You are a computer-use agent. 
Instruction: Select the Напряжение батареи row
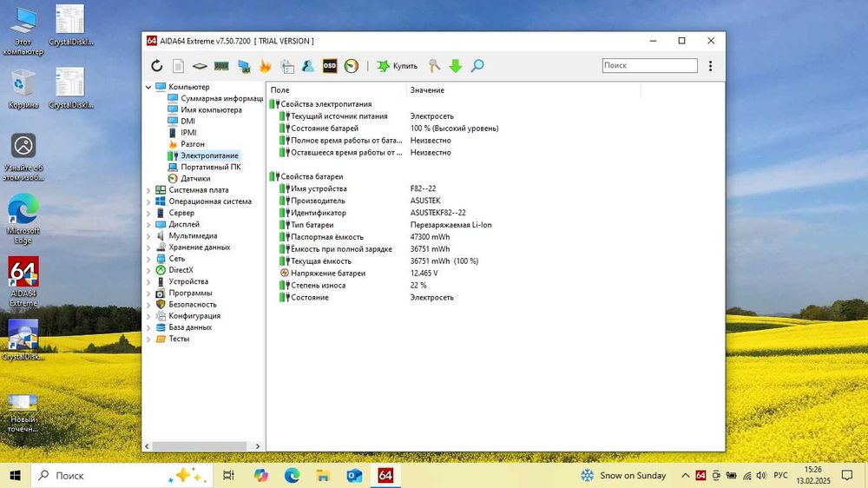click(x=358, y=273)
